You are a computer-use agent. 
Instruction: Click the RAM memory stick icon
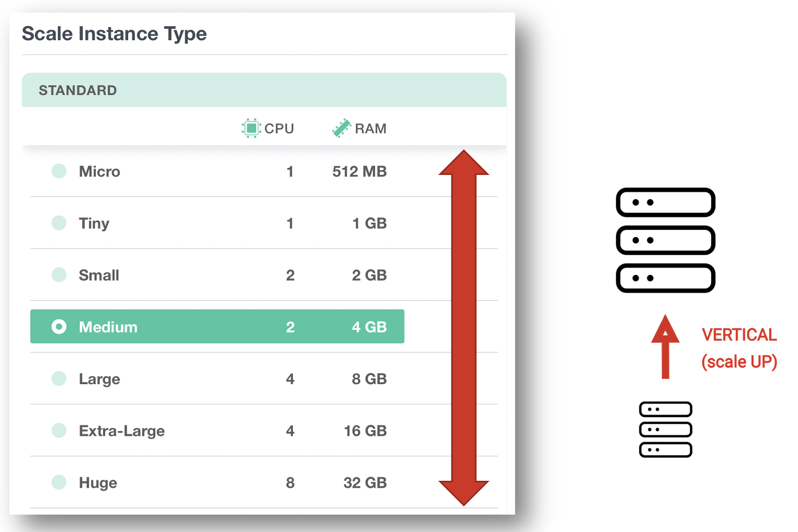(x=341, y=128)
